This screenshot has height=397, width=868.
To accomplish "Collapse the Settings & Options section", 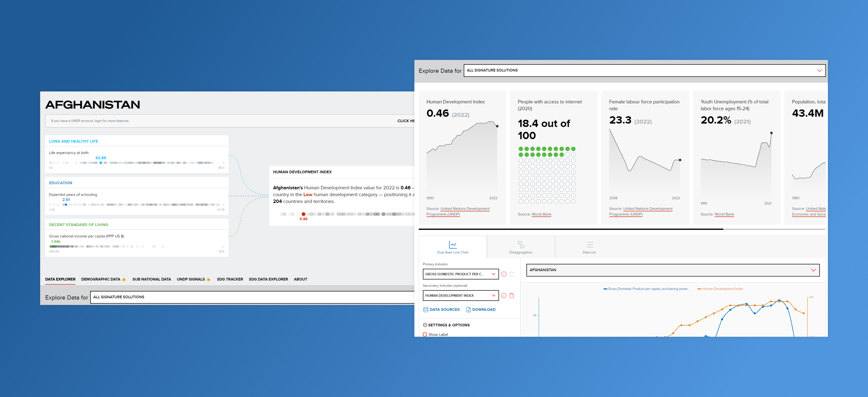I will 446,325.
